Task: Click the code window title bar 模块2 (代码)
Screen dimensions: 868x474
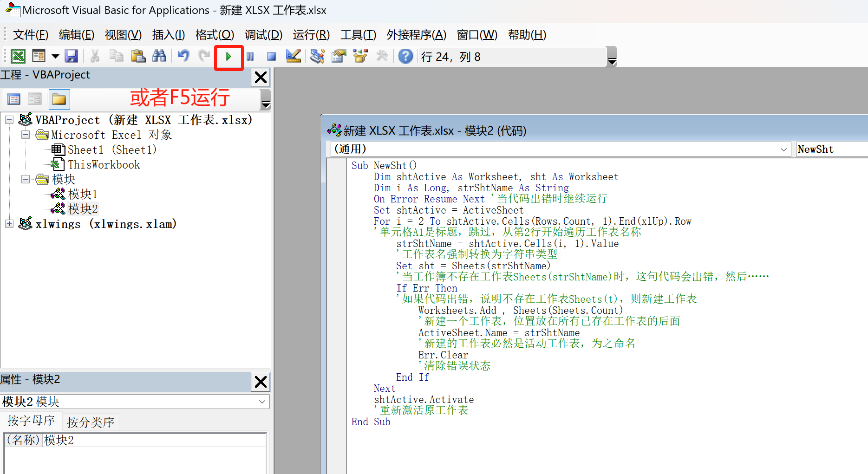Action: 594,130
